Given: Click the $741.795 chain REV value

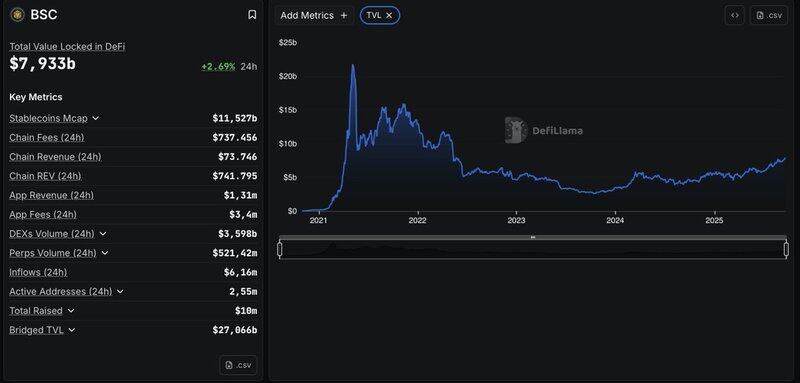Looking at the screenshot, I should 235,176.
